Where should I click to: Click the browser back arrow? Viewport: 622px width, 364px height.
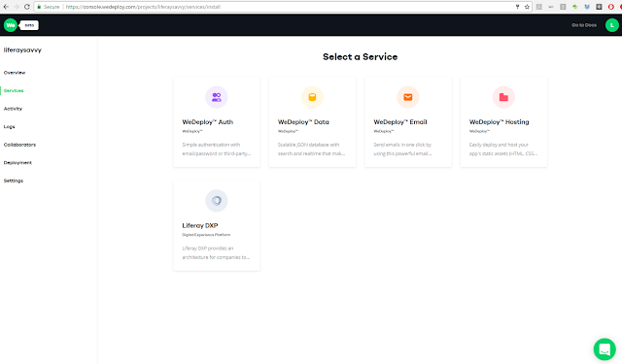tap(6, 7)
